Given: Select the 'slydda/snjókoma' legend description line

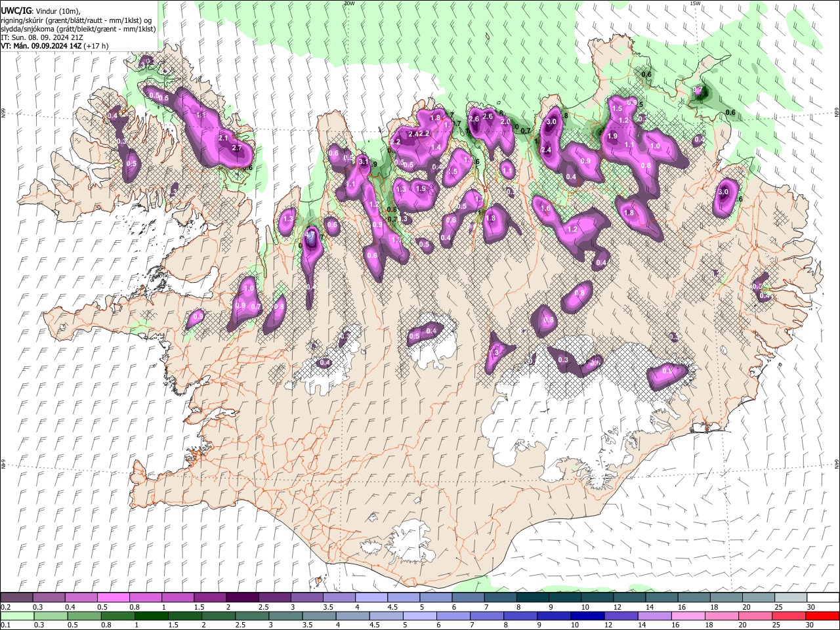Looking at the screenshot, I should point(78,29).
